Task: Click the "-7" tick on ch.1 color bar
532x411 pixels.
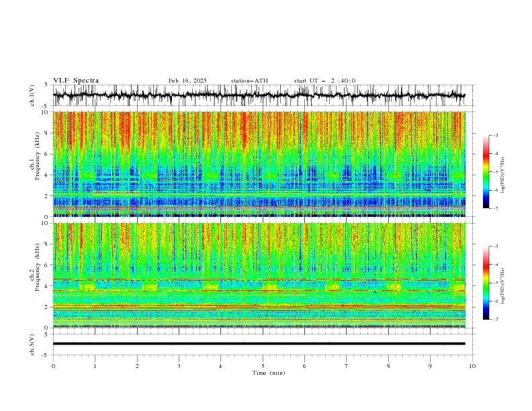Action: [x=496, y=208]
